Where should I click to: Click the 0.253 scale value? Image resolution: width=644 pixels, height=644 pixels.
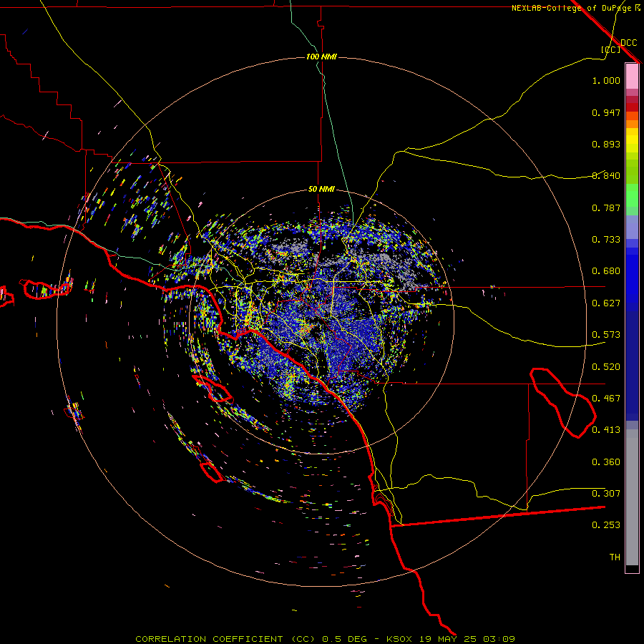point(606,525)
